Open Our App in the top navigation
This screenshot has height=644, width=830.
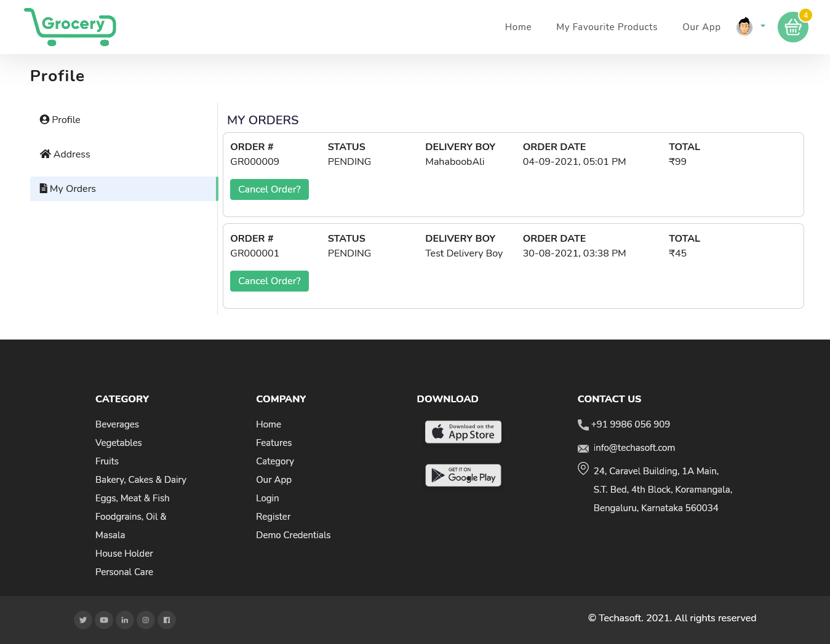tap(701, 27)
